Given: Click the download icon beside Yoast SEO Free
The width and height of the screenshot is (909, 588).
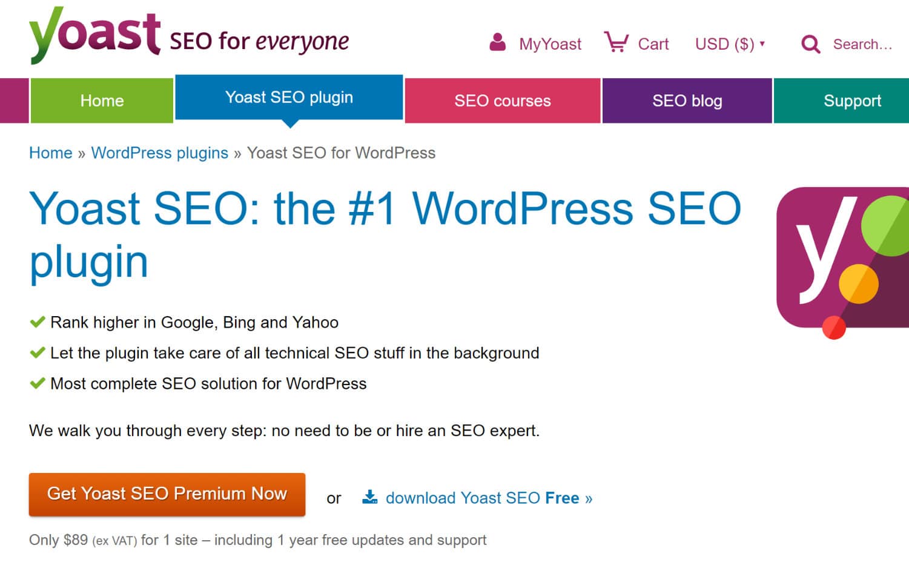Looking at the screenshot, I should coord(369,497).
